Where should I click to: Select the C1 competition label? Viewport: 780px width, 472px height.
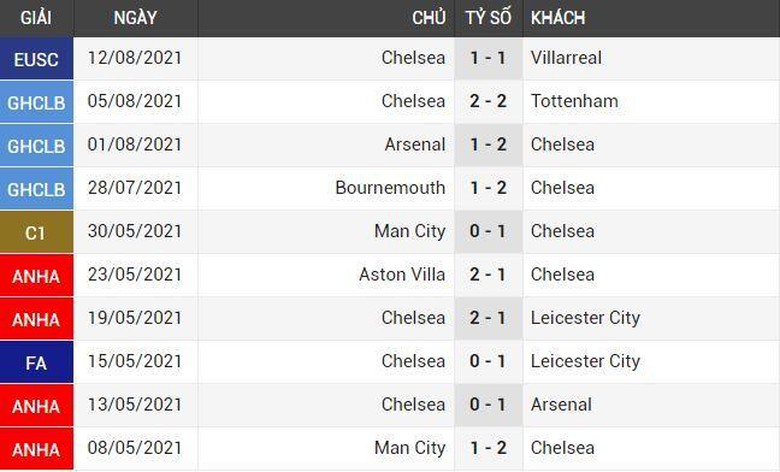click(36, 232)
